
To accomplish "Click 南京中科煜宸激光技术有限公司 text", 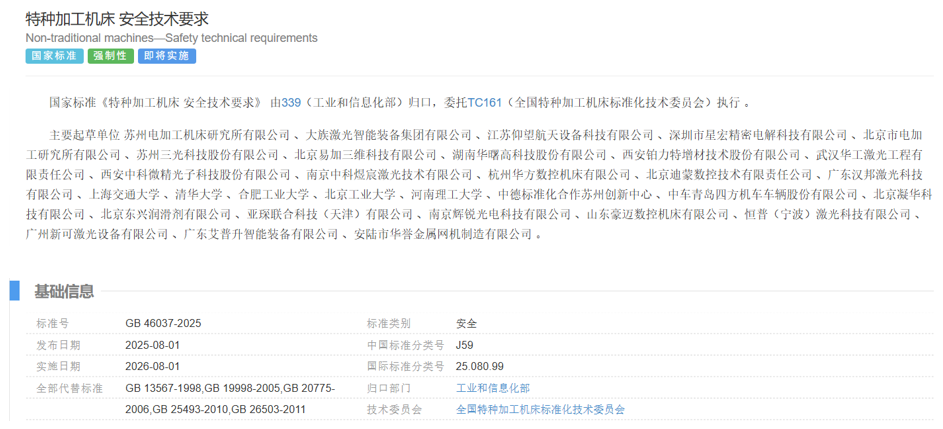I will pos(389,176).
